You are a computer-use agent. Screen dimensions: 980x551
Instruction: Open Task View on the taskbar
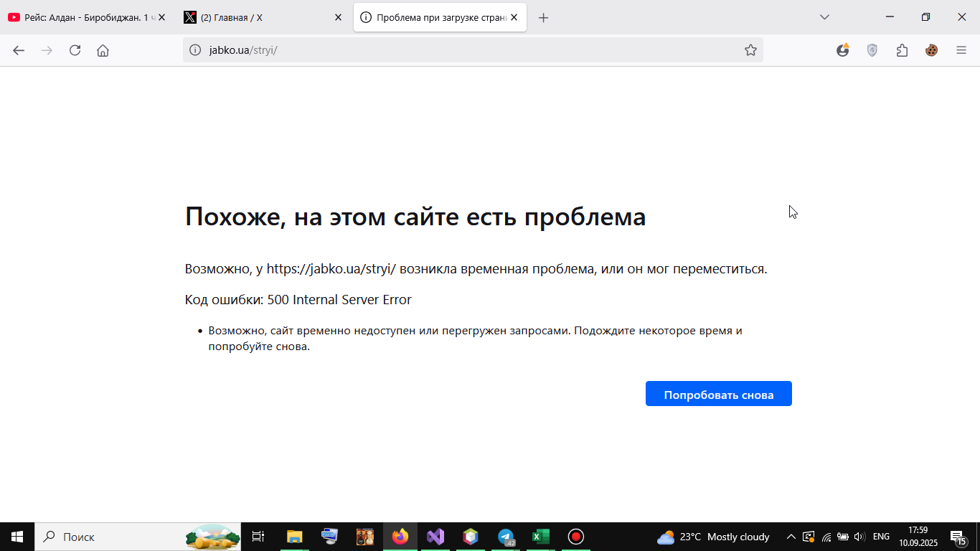pos(258,537)
